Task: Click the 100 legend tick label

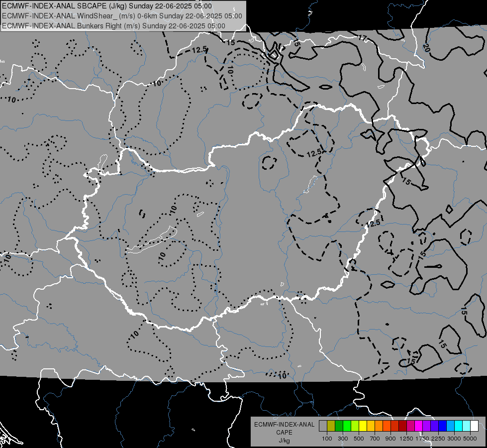Action: 327,439
